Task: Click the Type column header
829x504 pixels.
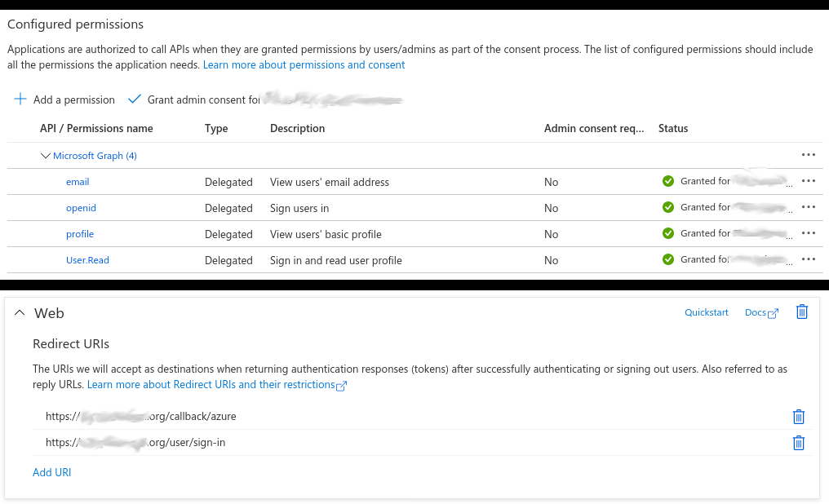Action: coord(216,128)
